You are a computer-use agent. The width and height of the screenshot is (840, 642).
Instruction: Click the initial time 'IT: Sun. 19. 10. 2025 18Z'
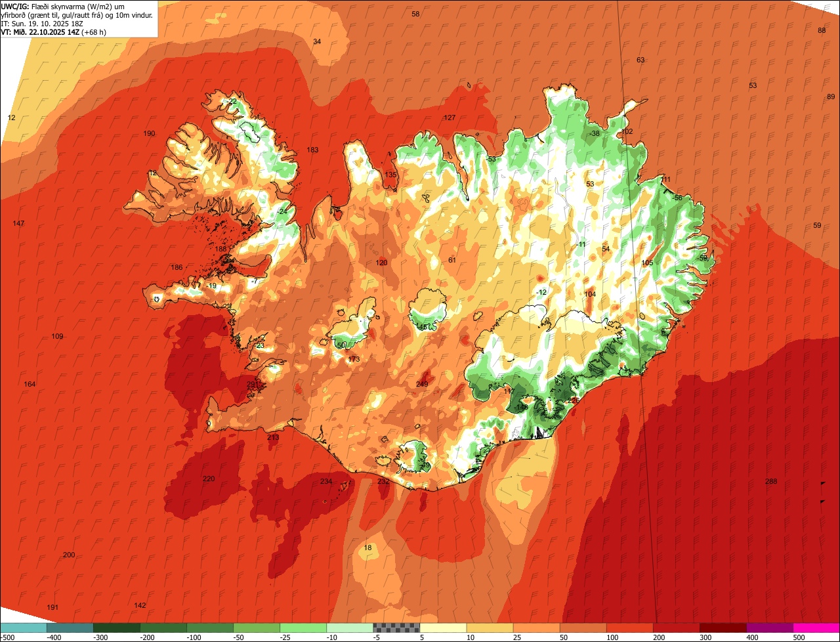(x=42, y=24)
